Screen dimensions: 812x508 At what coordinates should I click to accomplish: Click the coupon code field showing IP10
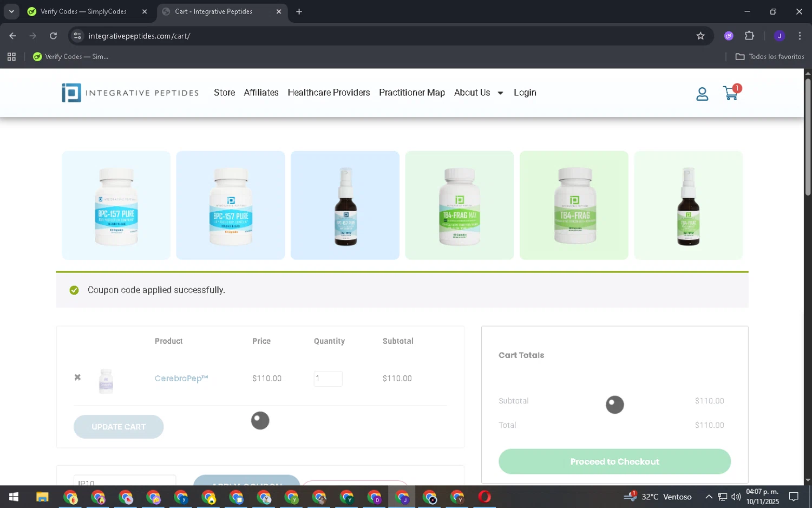(125, 480)
